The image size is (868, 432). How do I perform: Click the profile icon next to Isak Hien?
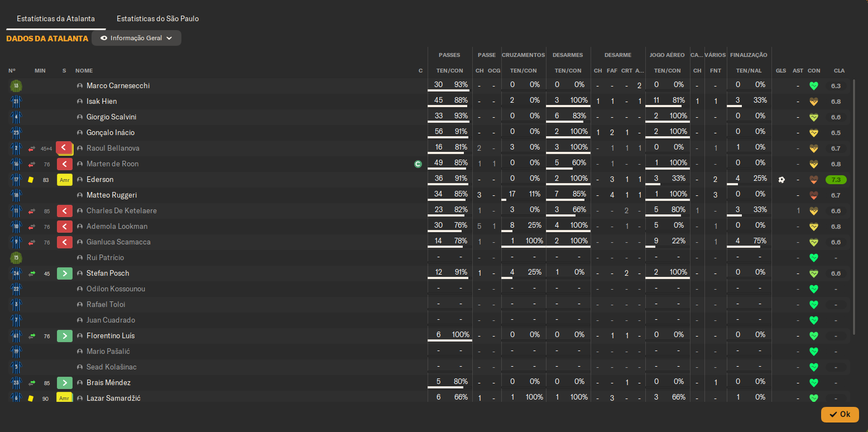point(80,102)
